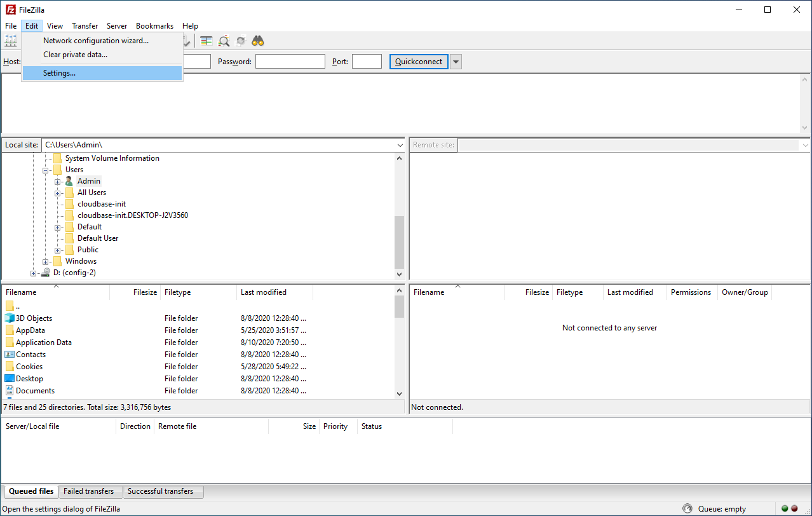
Task: Click the 'Queue: empty' status text
Action: pyautogui.click(x=722, y=509)
